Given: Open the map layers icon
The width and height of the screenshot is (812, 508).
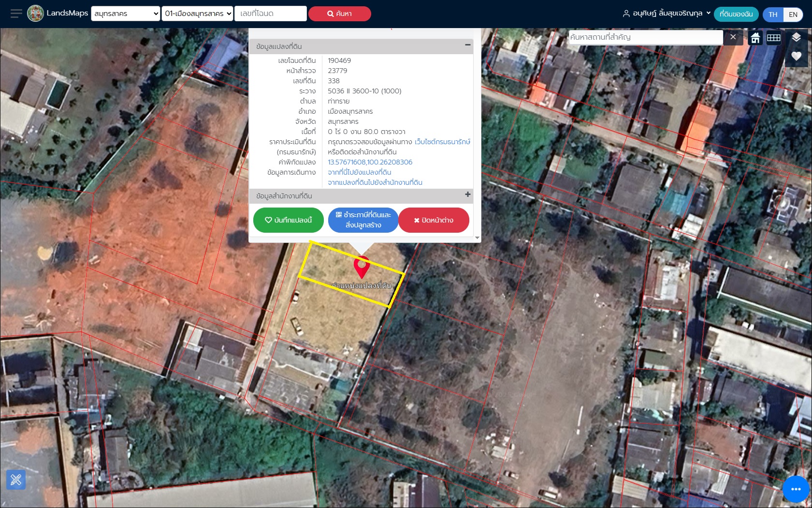Looking at the screenshot, I should pos(796,38).
